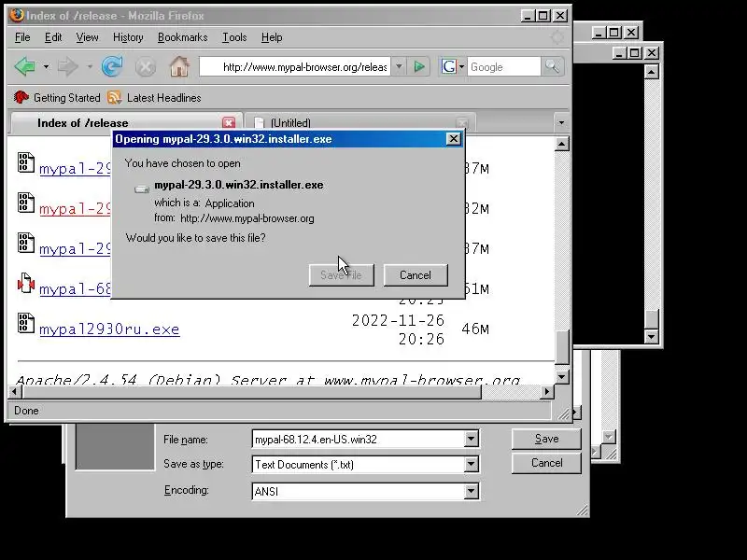Click the File name text field

coord(359,439)
